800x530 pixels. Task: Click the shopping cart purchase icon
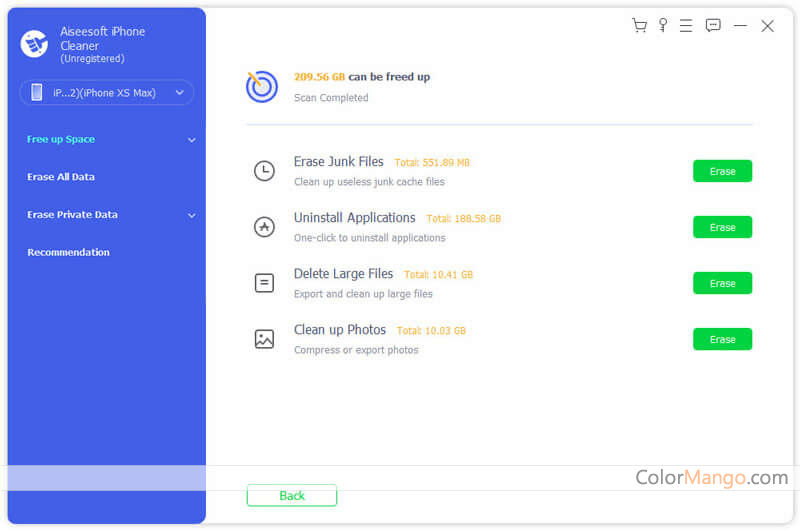pos(639,26)
